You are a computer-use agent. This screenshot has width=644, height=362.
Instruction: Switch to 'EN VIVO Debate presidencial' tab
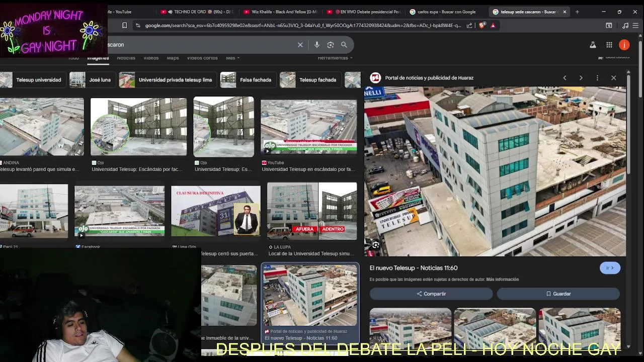[363, 12]
